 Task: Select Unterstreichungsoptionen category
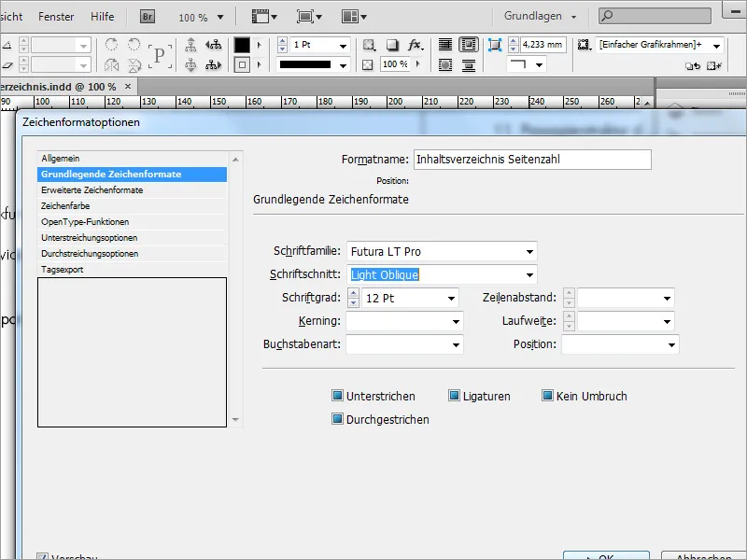tap(132, 238)
